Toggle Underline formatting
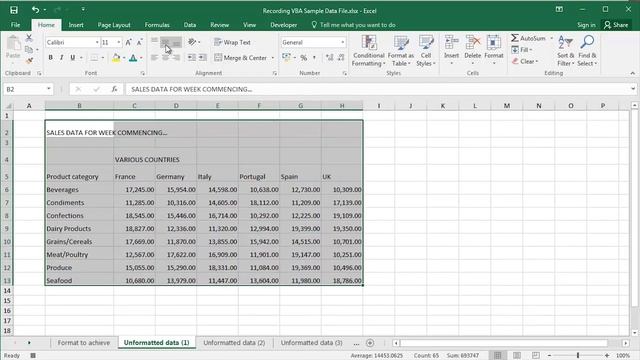The image size is (640, 360). point(73,58)
